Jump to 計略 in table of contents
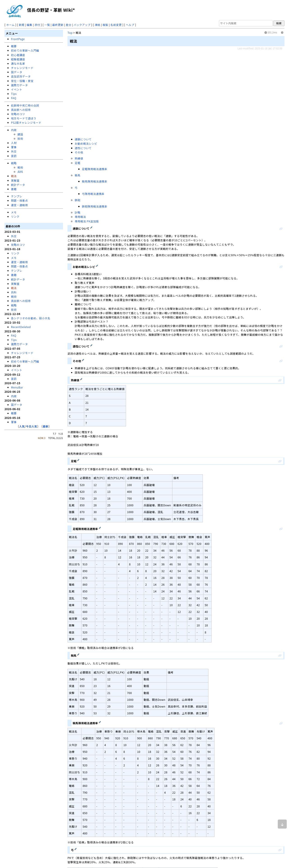Image resolution: width=289 pixels, height=868 pixels. (x=77, y=213)
